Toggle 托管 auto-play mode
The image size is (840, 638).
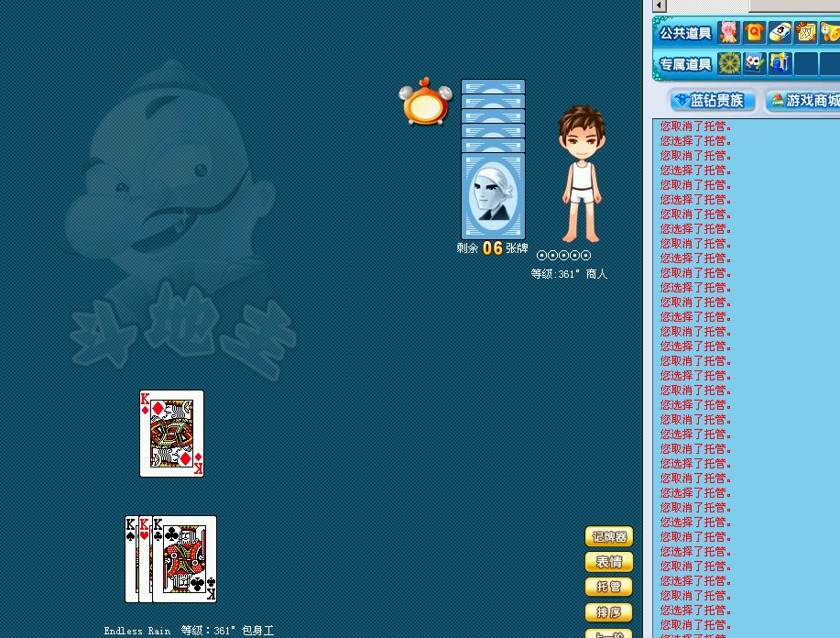[609, 587]
